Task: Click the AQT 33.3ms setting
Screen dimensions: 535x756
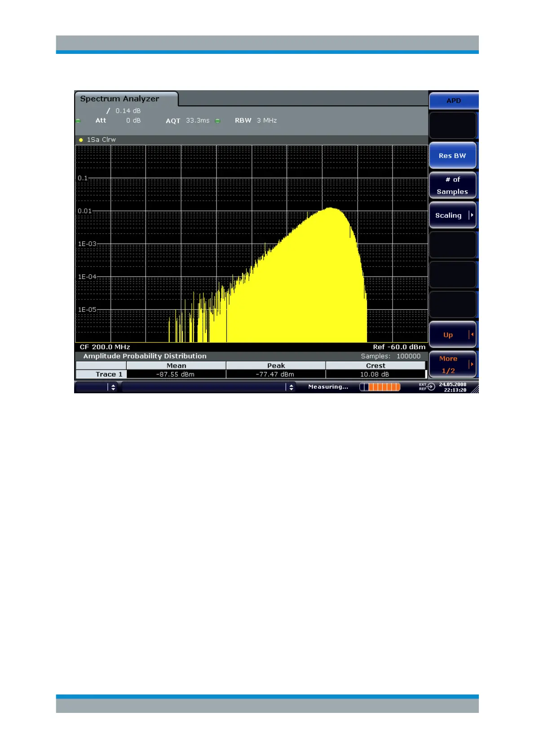Action: tap(187, 121)
